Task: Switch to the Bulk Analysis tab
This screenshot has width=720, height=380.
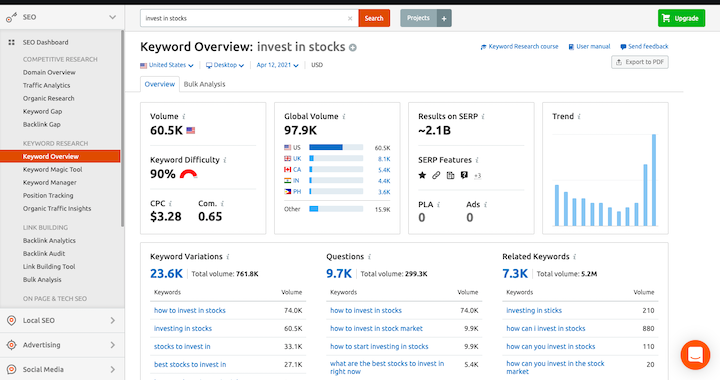Action: 204,84
